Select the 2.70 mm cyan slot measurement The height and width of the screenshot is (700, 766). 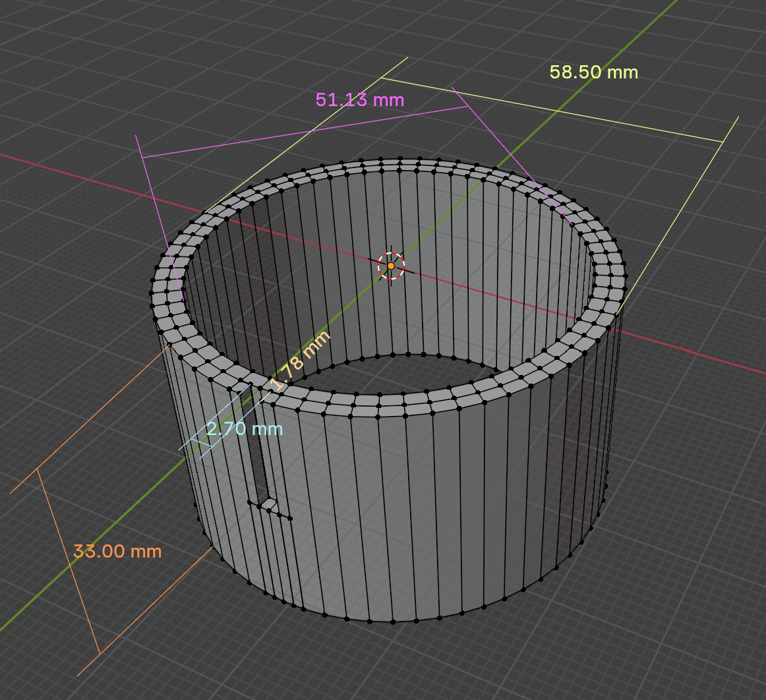click(245, 429)
